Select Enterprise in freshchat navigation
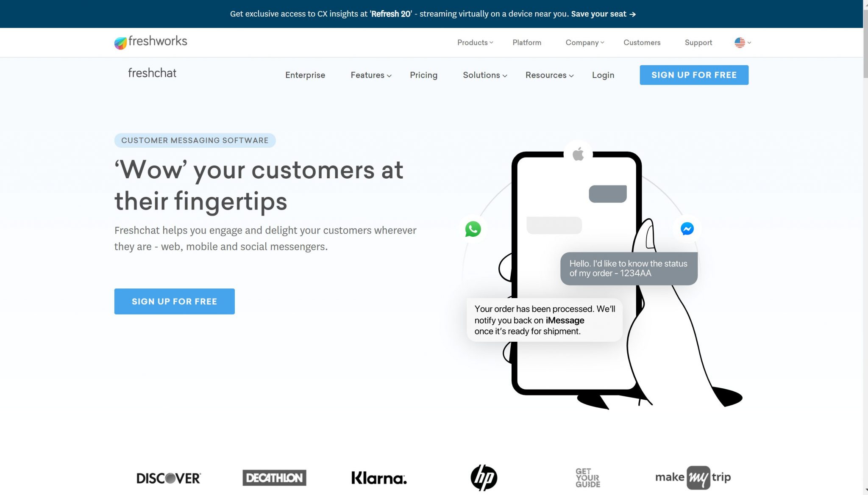868x495 pixels. pyautogui.click(x=305, y=75)
